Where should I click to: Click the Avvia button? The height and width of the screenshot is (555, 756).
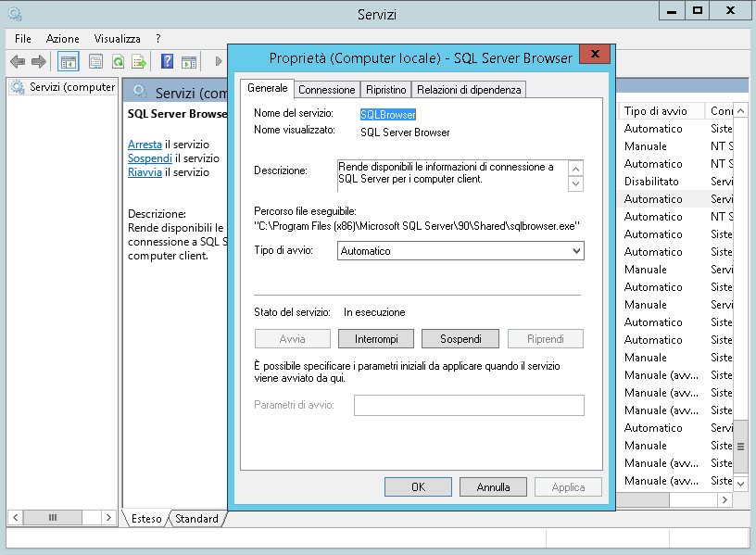(x=292, y=339)
